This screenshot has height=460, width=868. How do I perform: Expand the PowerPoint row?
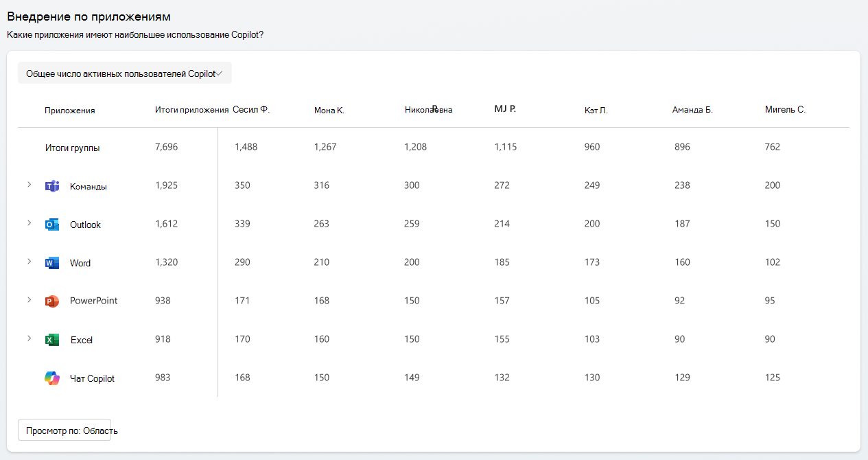tap(29, 300)
